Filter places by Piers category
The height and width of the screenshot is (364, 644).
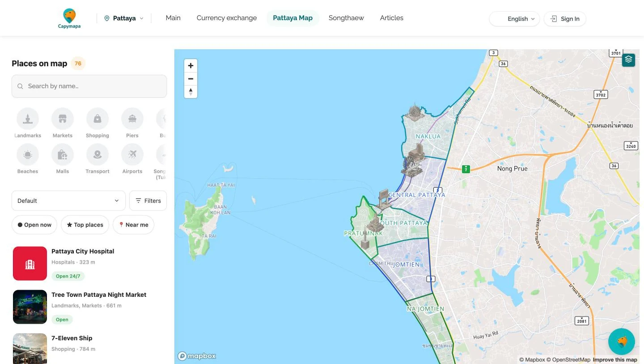[x=132, y=123]
